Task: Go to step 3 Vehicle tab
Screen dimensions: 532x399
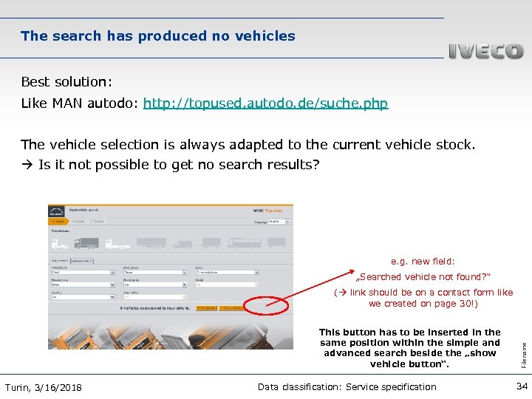Action: (97, 221)
